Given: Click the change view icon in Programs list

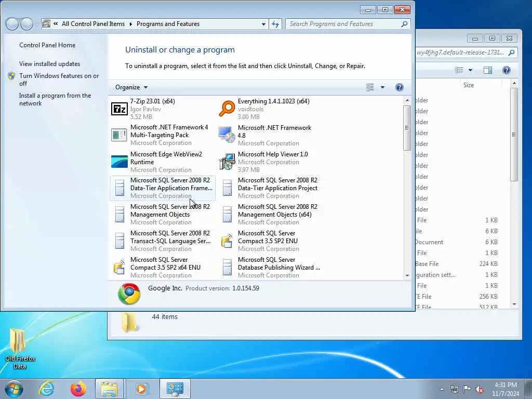Looking at the screenshot, I should (370, 87).
